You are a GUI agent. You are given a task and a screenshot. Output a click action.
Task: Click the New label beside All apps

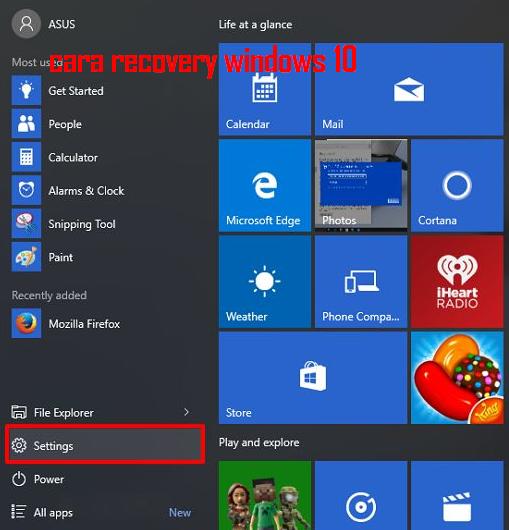coord(180,512)
